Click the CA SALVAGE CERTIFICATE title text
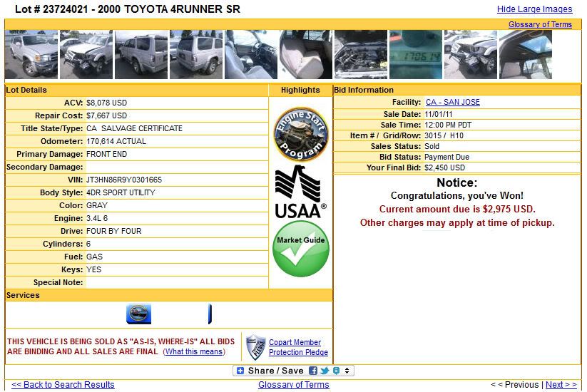Viewport: 587px width, 392px height. coord(134,128)
